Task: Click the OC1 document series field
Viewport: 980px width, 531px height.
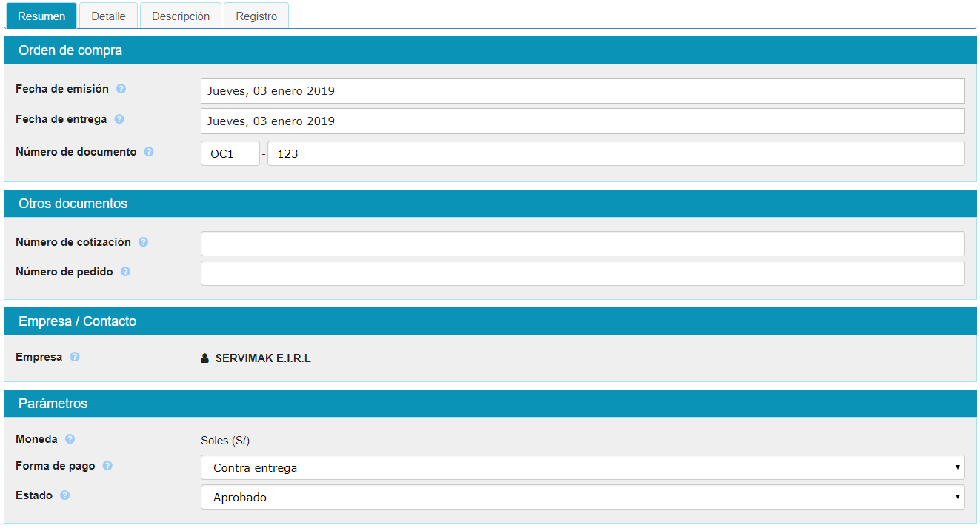Action: point(230,153)
